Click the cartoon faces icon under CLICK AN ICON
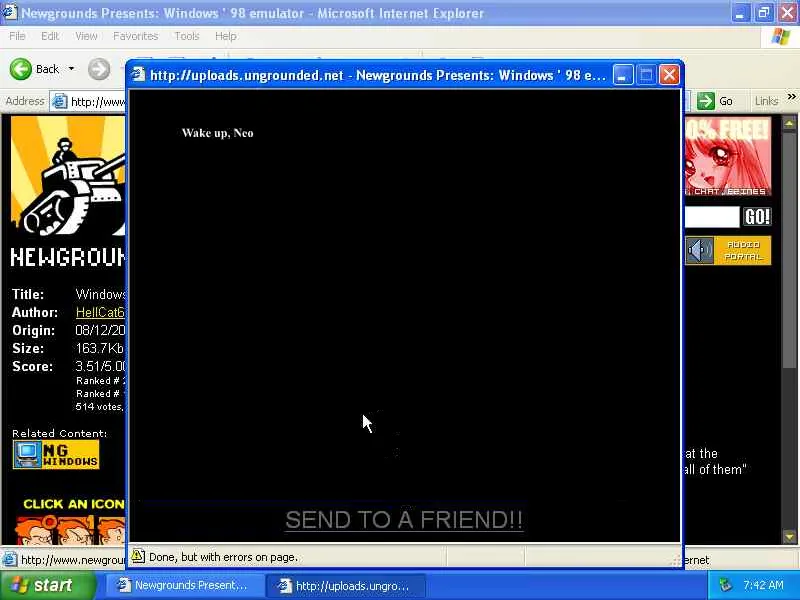The width and height of the screenshot is (800, 600). tap(70, 530)
